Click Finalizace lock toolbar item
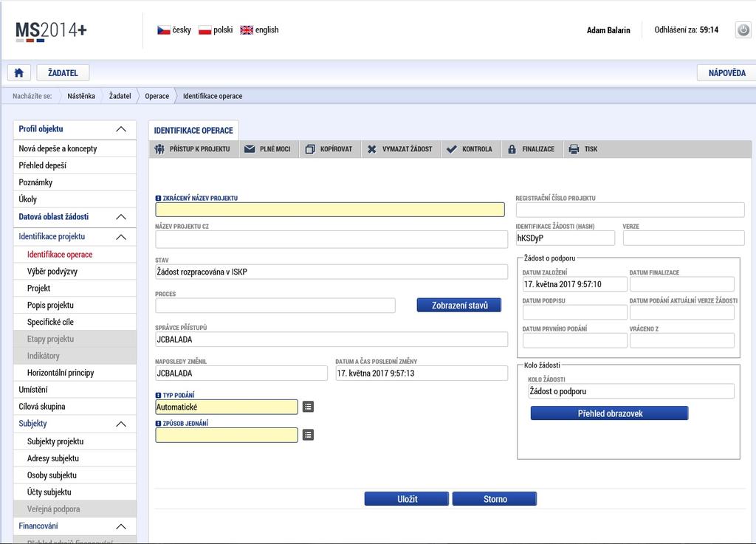Screen dimensions: 756x544 531,149
